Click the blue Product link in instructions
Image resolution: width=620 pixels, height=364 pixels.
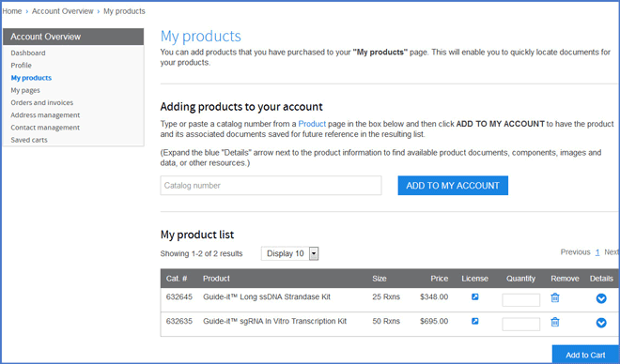tap(312, 124)
